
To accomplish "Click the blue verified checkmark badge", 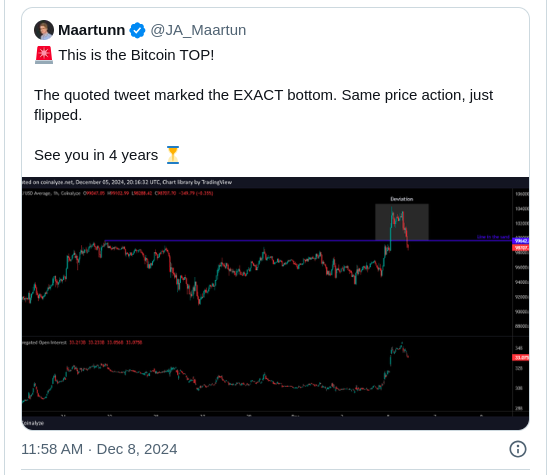I will click(x=137, y=30).
